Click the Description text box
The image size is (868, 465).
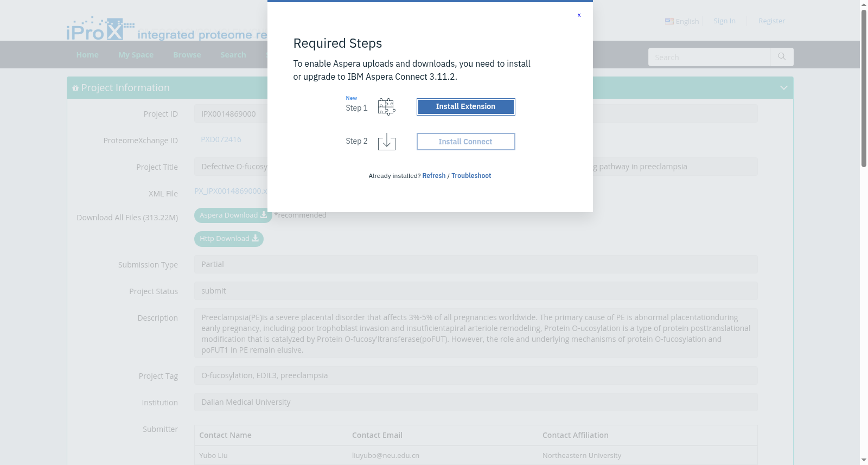pyautogui.click(x=476, y=333)
